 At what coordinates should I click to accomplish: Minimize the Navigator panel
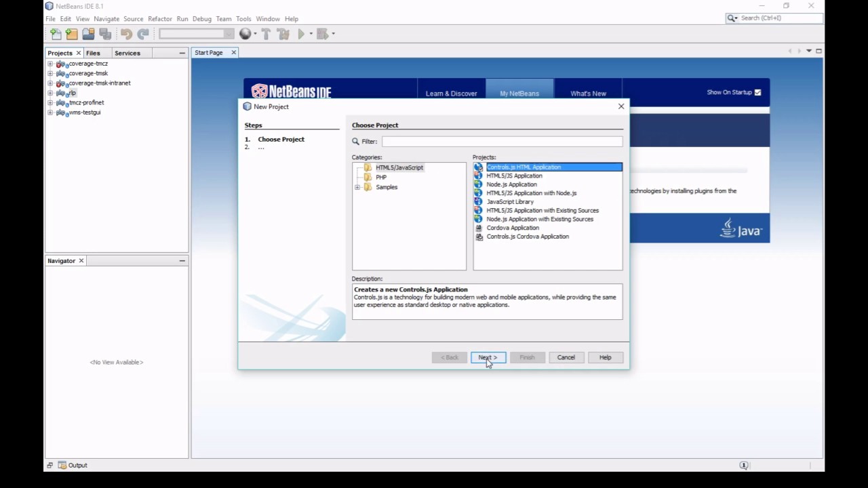pos(182,261)
